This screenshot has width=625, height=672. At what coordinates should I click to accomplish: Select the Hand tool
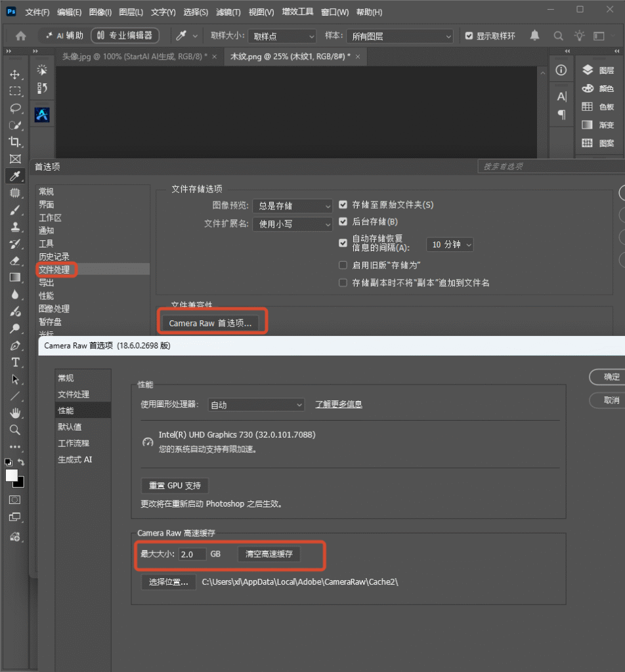point(15,413)
